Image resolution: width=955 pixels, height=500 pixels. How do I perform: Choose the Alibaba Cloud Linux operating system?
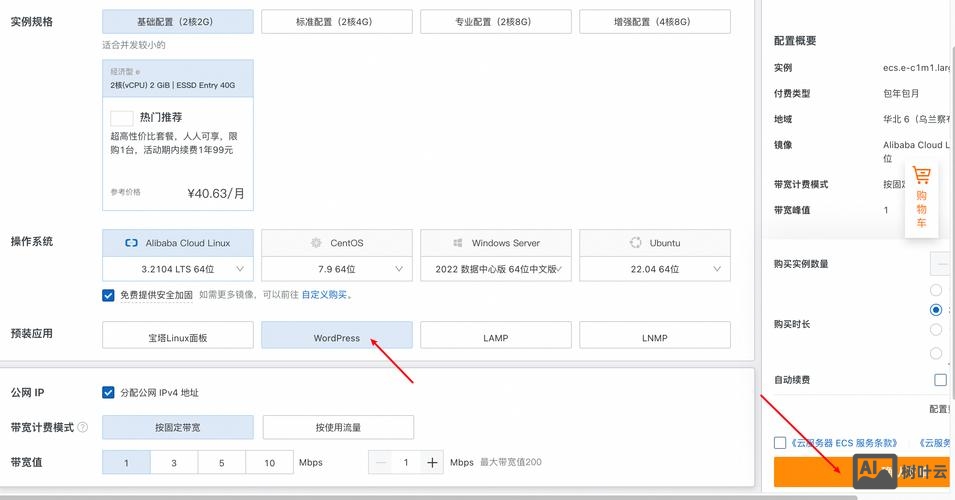178,242
